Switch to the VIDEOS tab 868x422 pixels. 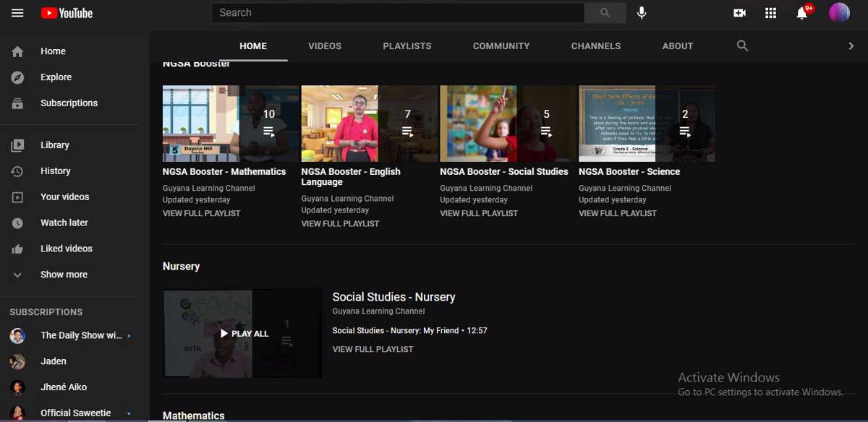click(x=325, y=46)
